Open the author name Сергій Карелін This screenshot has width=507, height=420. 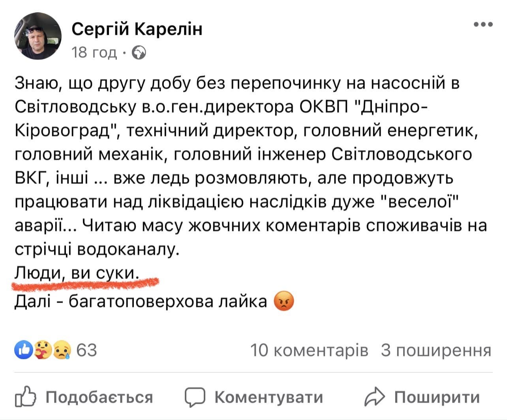pyautogui.click(x=137, y=29)
